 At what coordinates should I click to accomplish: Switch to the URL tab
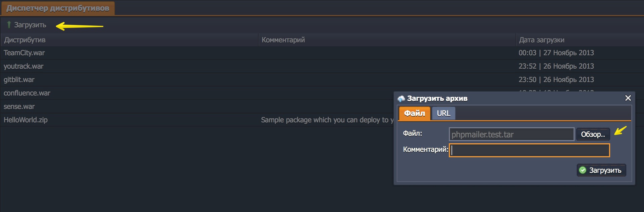pyautogui.click(x=443, y=113)
